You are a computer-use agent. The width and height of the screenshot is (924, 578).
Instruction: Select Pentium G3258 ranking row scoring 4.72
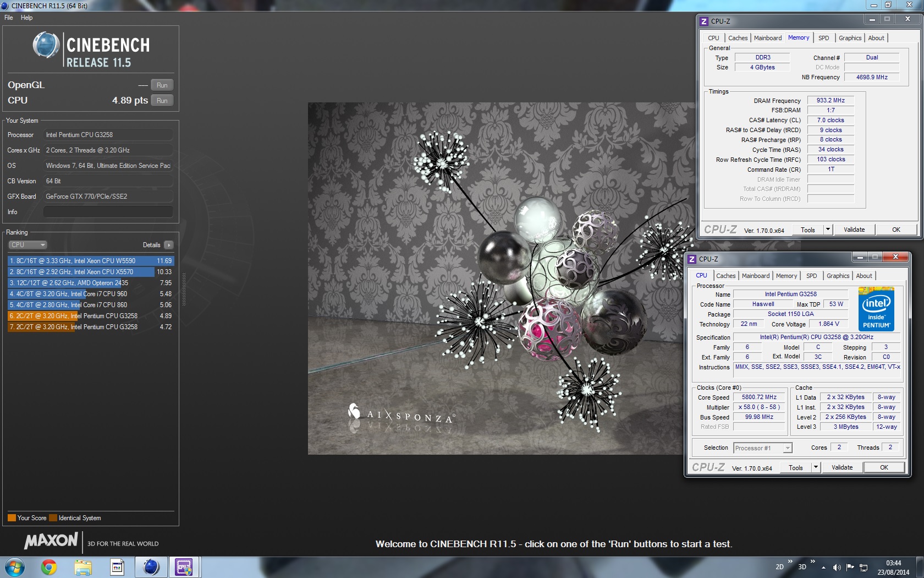pyautogui.click(x=91, y=327)
